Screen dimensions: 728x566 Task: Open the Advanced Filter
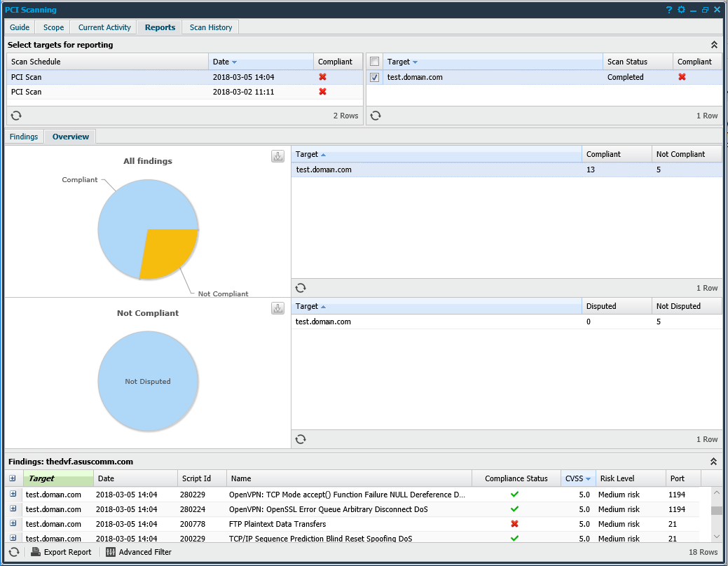(139, 552)
